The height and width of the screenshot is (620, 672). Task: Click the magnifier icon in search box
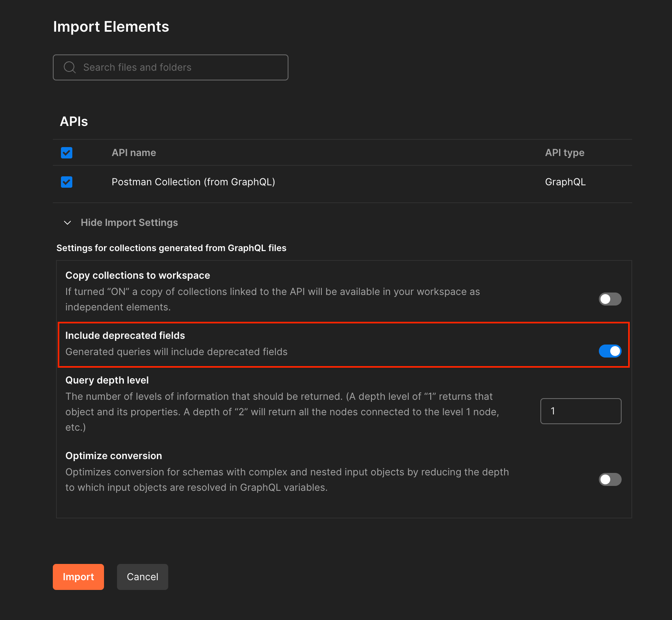tap(70, 67)
